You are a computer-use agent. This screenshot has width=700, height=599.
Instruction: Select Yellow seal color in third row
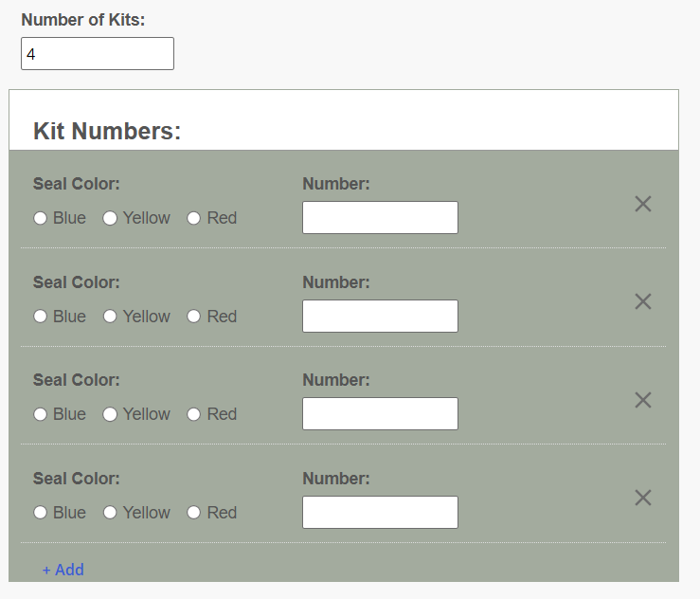[x=110, y=414]
